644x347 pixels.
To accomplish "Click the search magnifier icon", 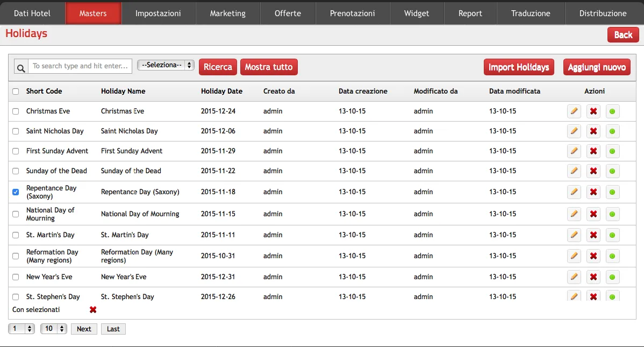I will tap(21, 67).
